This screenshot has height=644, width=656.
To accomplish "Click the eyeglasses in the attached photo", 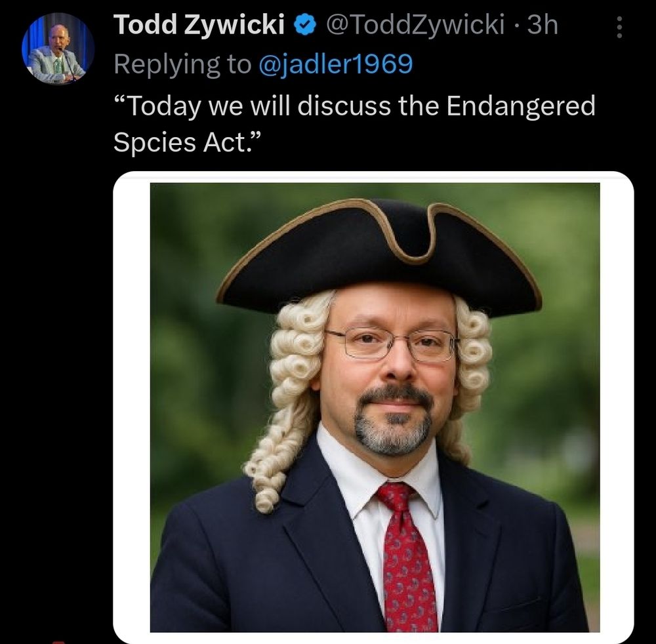I will pos(392,344).
